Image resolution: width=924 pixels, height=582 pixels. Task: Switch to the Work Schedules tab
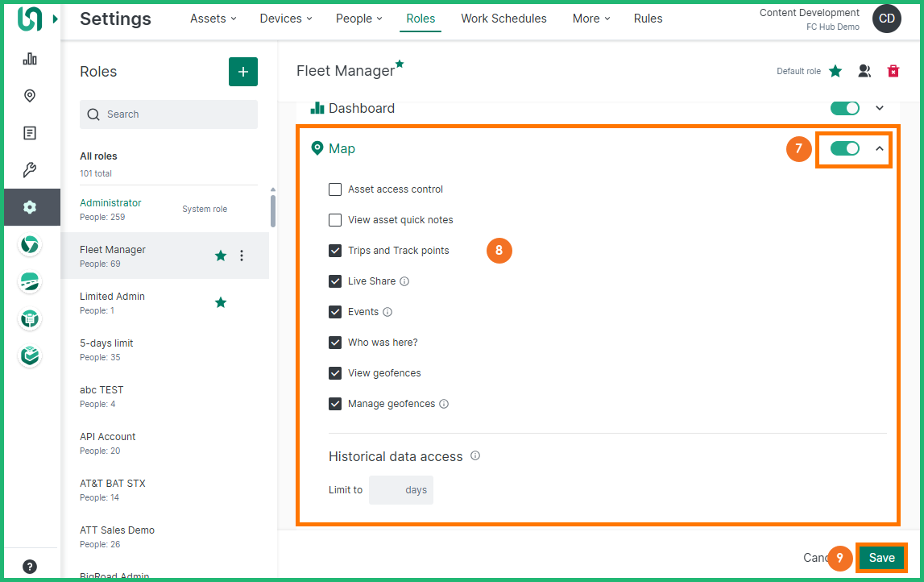pos(503,19)
